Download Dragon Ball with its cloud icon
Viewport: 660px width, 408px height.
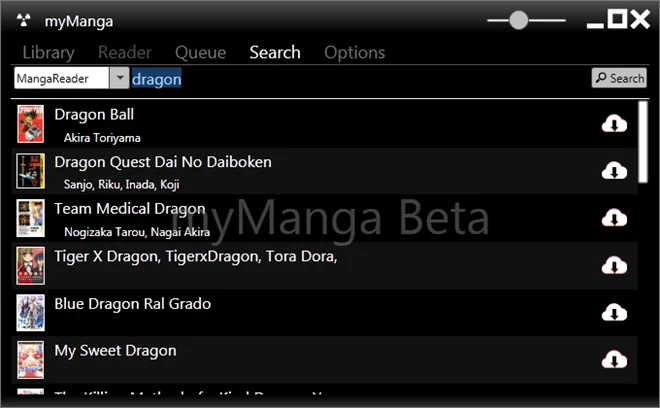click(x=614, y=124)
